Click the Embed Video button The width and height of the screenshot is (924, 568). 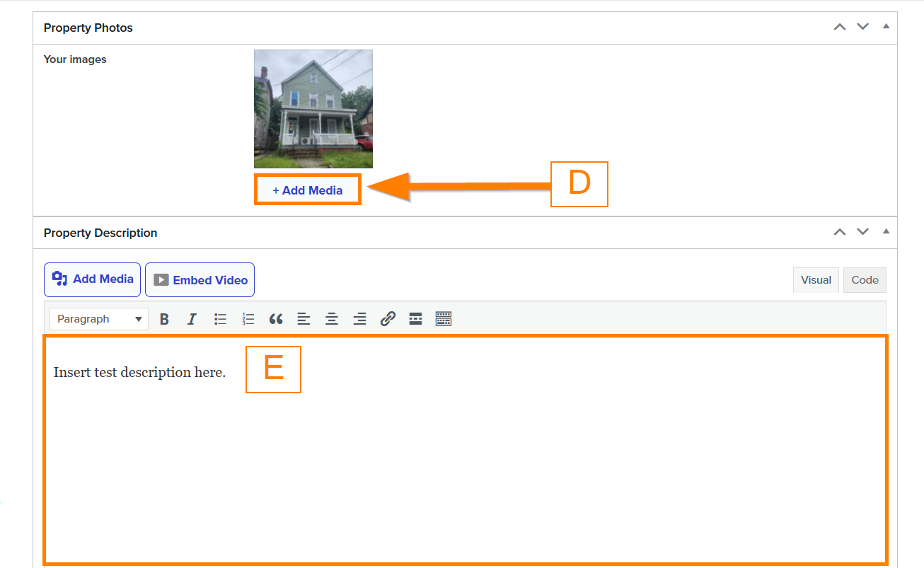[x=200, y=280]
